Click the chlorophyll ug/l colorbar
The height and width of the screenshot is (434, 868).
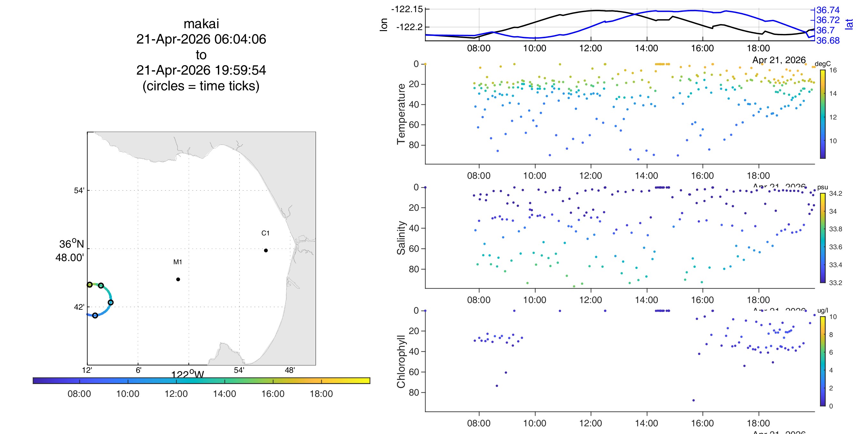tap(823, 361)
